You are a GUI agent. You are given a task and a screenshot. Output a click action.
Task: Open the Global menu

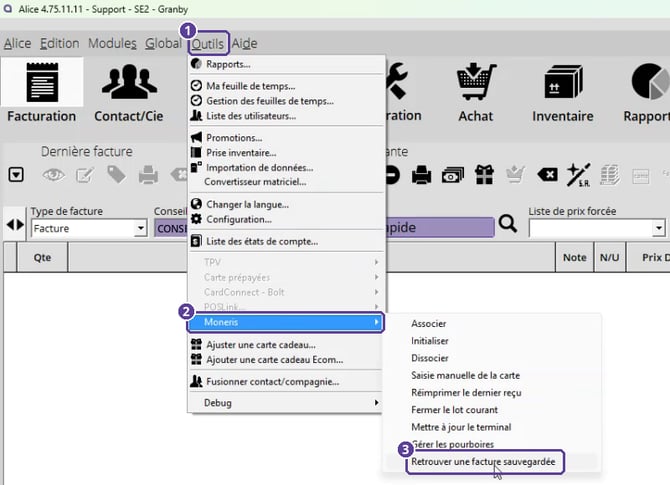tap(163, 44)
